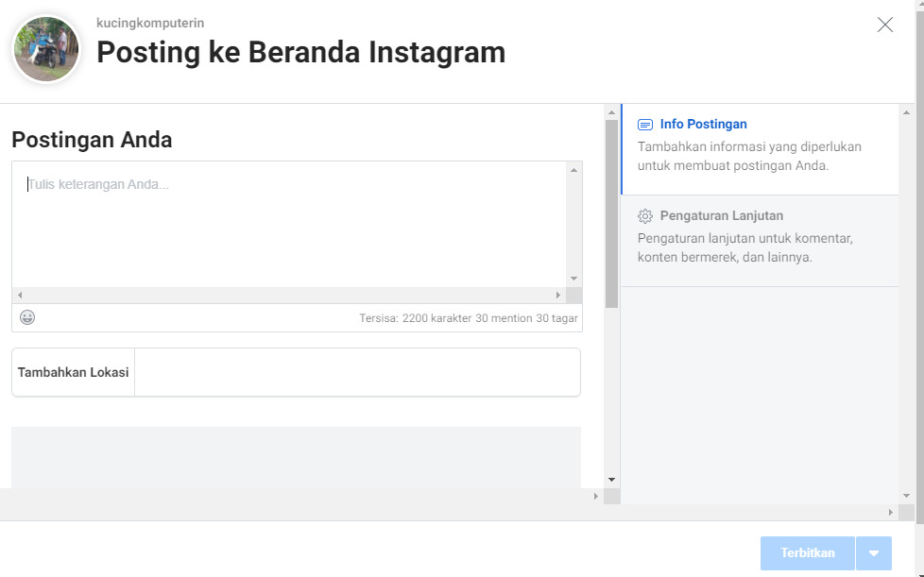
Task: Open the emoji picker below the caption box
Action: coord(26,316)
